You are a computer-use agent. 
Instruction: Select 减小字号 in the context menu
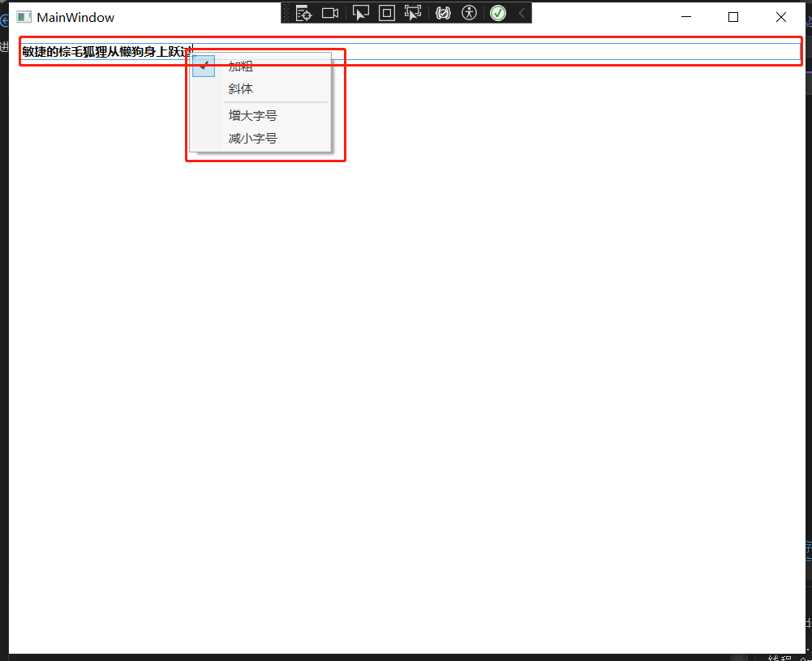pyautogui.click(x=260, y=138)
